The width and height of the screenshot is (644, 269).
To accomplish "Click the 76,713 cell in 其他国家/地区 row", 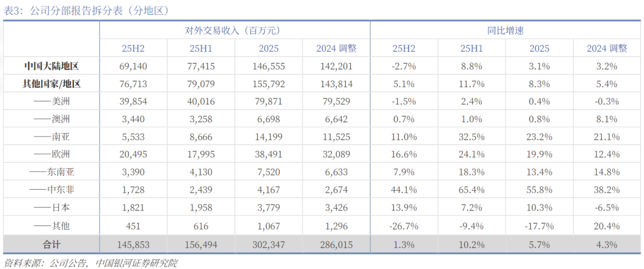I will (x=133, y=84).
